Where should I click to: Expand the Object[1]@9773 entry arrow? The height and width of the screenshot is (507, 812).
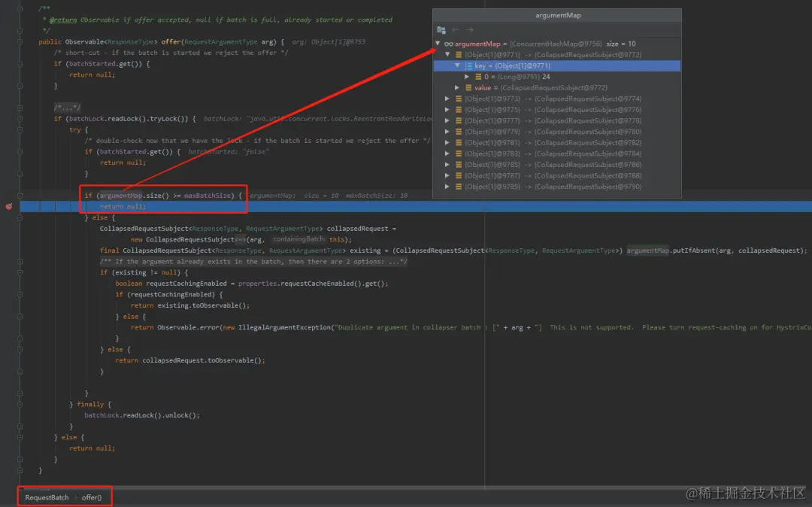click(x=447, y=99)
